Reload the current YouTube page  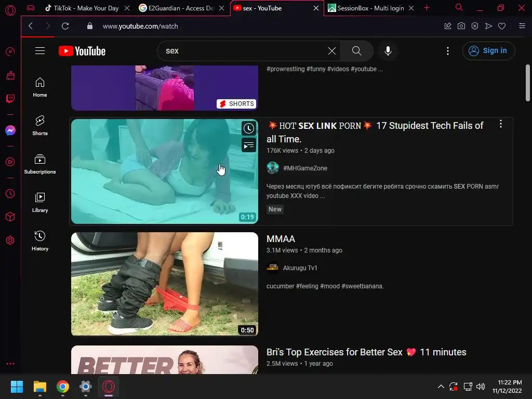65,26
